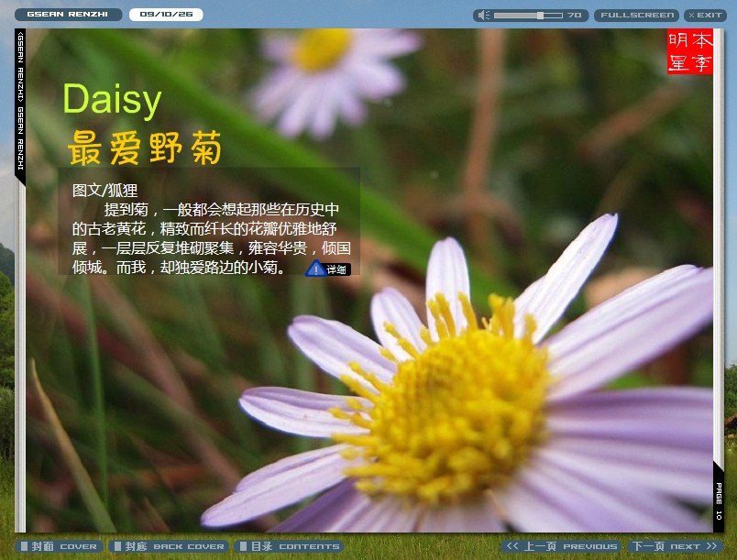Go to 封面 COVER page
The image size is (737, 560).
click(x=59, y=546)
